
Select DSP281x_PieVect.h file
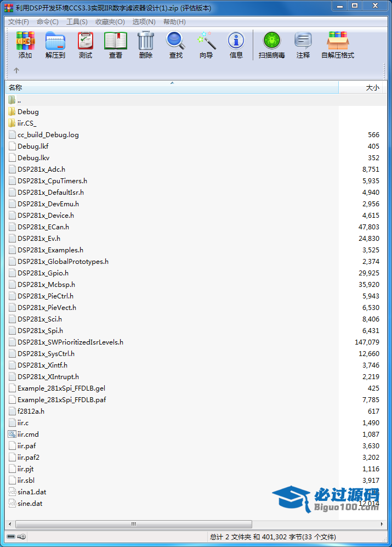click(x=42, y=307)
